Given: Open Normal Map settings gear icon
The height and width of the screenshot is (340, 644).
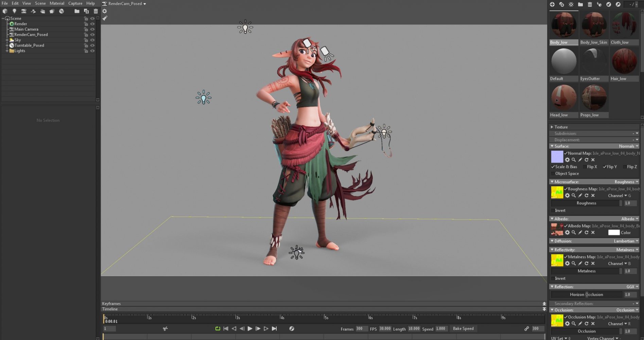Looking at the screenshot, I should pos(567,160).
